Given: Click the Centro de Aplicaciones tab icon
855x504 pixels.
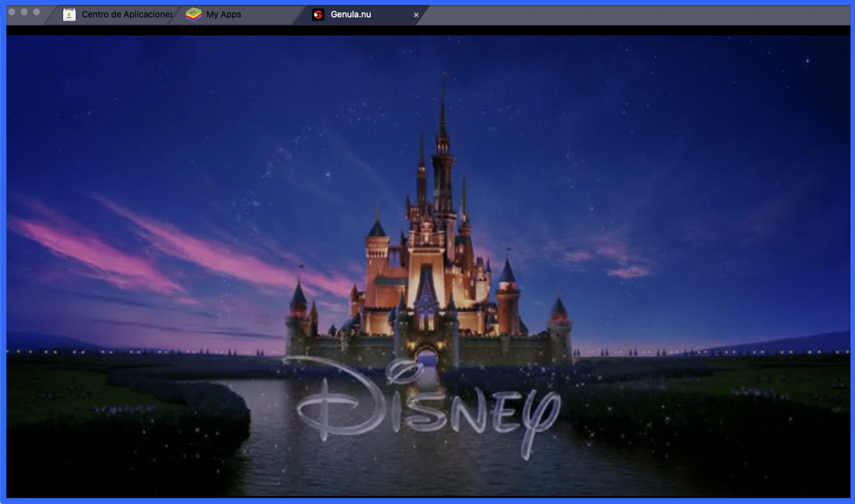Looking at the screenshot, I should coord(69,14).
